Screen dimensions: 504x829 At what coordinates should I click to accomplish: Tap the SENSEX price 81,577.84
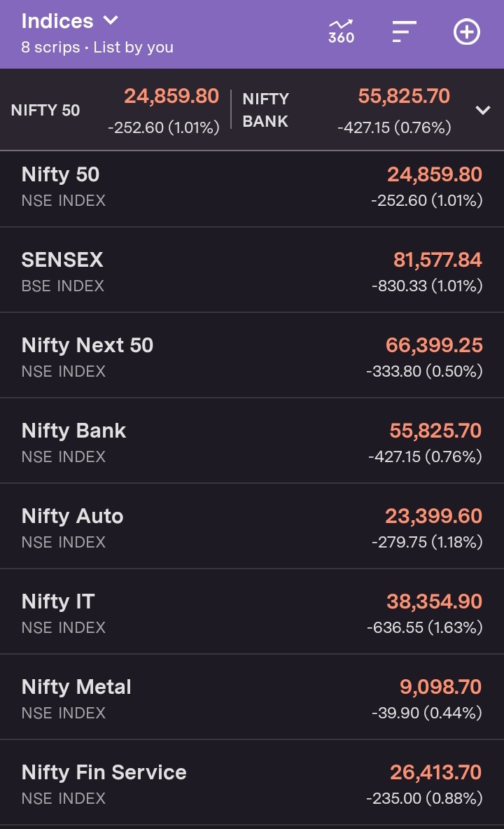(437, 260)
